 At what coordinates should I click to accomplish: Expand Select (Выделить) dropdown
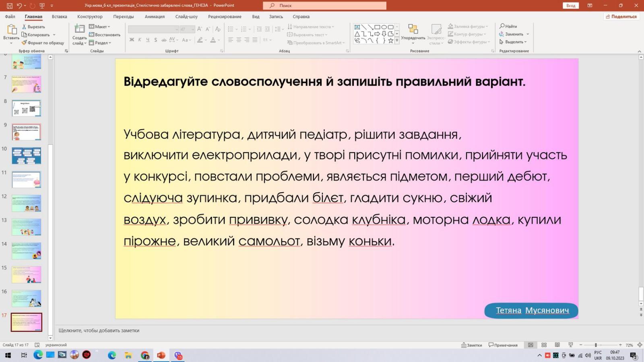pos(514,42)
